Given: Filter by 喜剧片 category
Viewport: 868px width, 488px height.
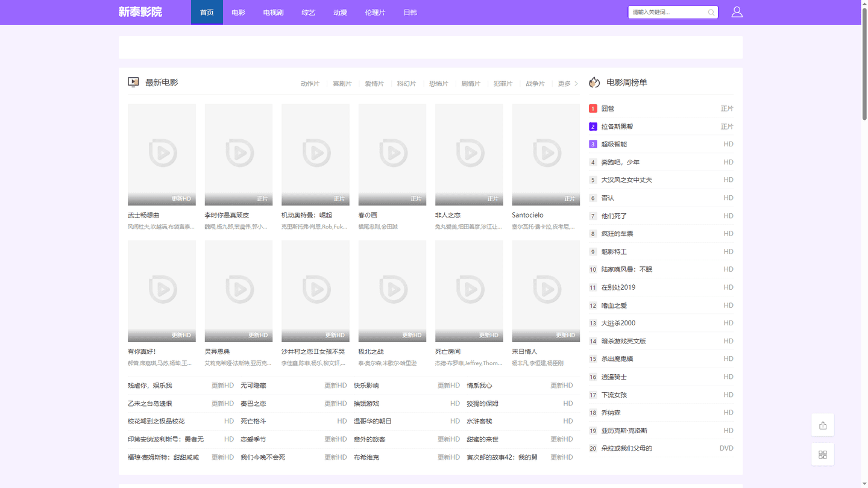Looking at the screenshot, I should coord(342,84).
